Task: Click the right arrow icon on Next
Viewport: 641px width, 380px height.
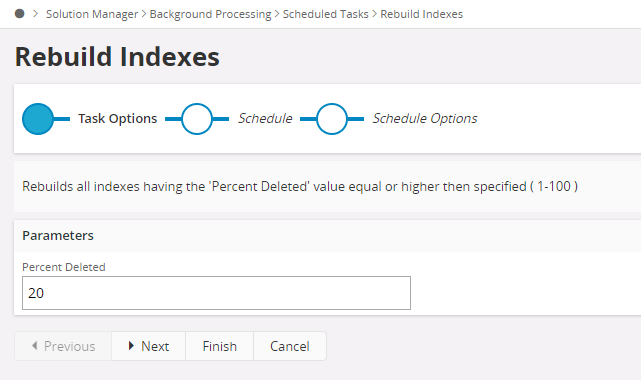Action: coord(131,346)
